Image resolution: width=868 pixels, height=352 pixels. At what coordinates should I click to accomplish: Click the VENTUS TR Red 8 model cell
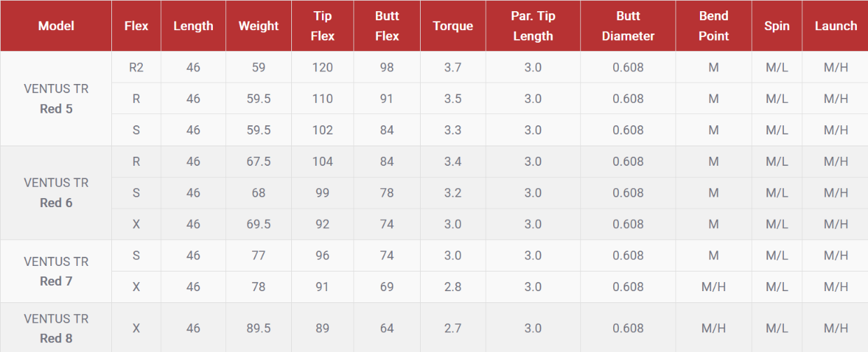pyautogui.click(x=56, y=328)
